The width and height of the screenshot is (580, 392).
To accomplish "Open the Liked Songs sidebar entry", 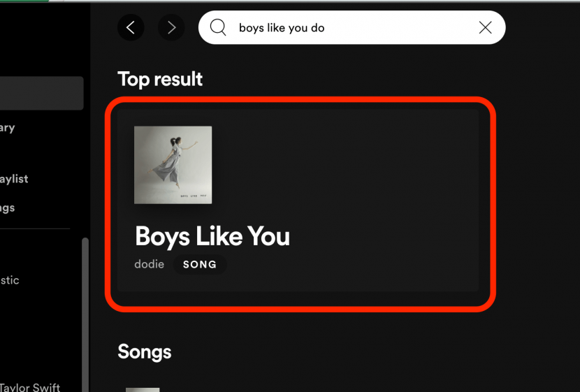I will [x=8, y=208].
